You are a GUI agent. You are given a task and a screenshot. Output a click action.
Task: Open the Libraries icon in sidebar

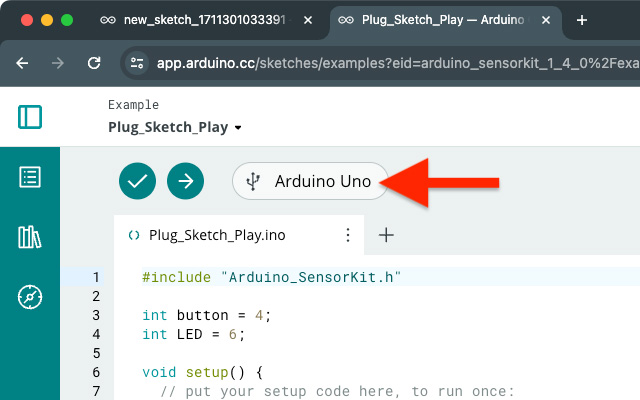(30, 237)
